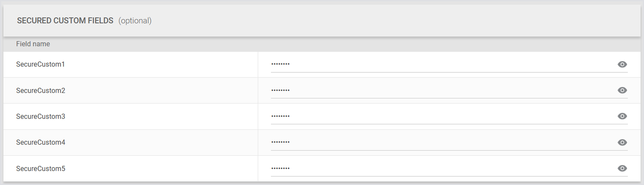Show the hidden SecureCustom2 value
644x185 pixels.
[622, 90]
